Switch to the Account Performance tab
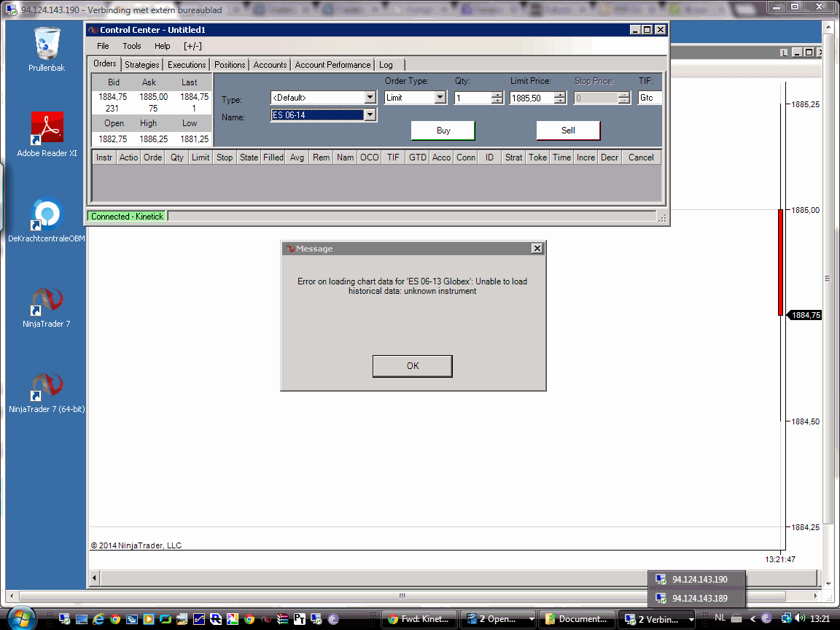The width and height of the screenshot is (840, 630). [332, 65]
